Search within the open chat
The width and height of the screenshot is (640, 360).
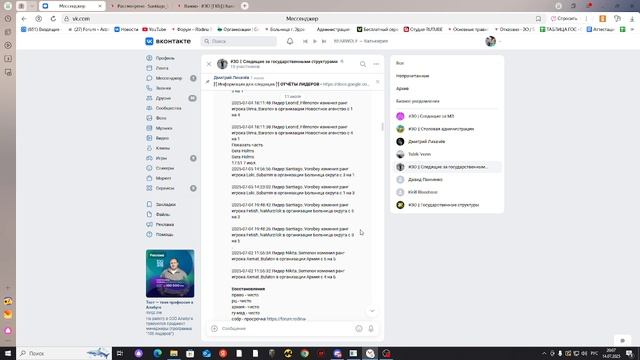[363, 64]
